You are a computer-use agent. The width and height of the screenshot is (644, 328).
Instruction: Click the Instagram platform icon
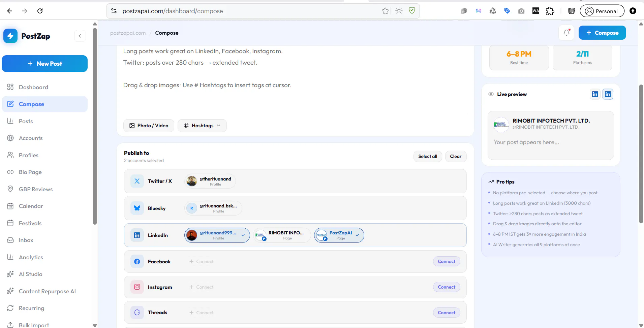tap(137, 287)
